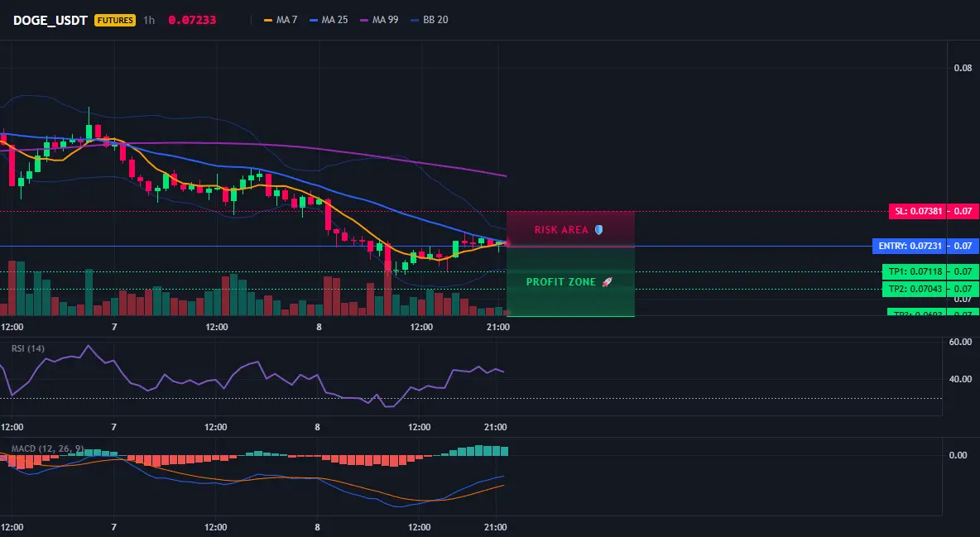
Task: Click the red price 0.07233
Action: [192, 20]
